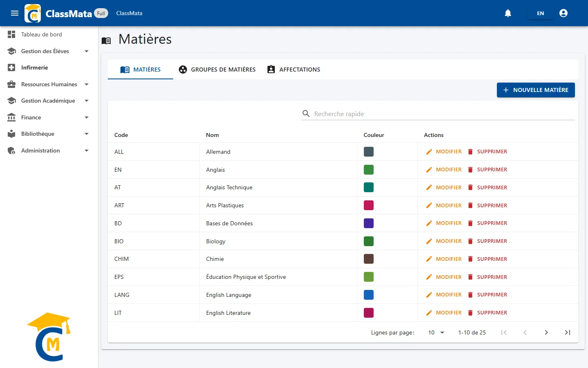Click the ClassMata logo in header
588x368 pixels.
(33, 13)
